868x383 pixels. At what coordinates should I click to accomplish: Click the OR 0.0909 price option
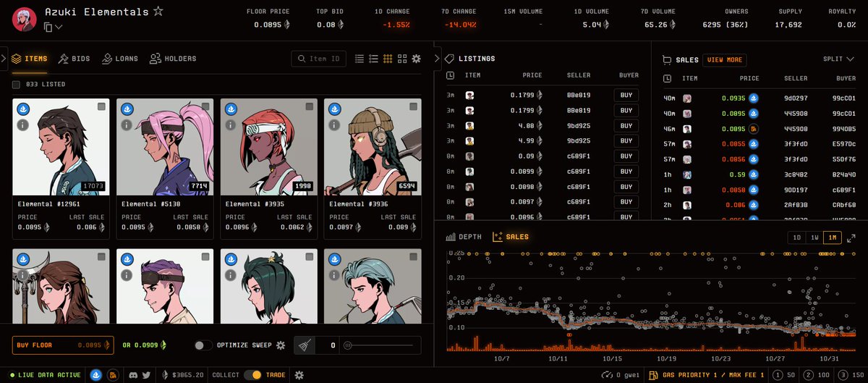[x=144, y=345]
